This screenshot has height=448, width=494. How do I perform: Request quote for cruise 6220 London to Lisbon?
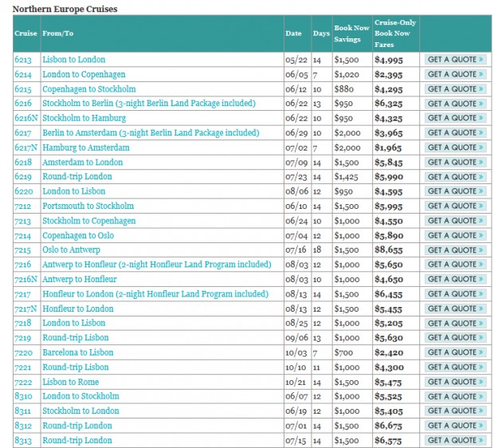[455, 191]
